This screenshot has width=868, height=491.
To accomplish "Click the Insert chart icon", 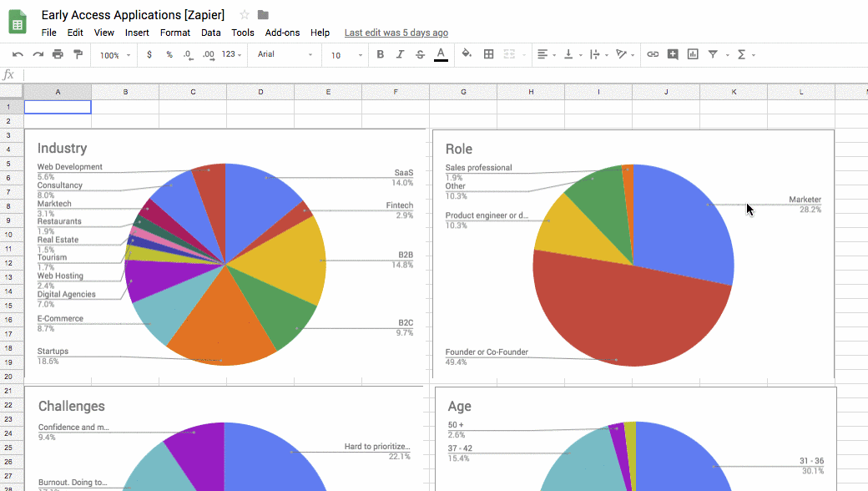I will (x=693, y=54).
